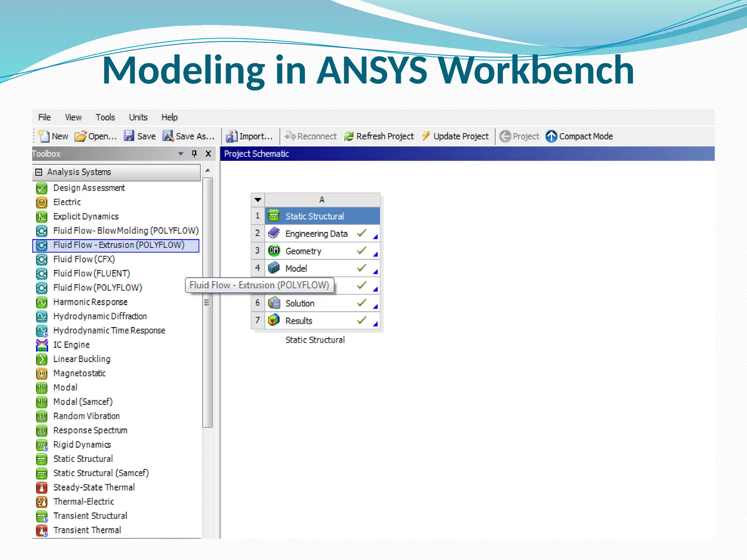The image size is (747, 560).
Task: Click the Refresh Project button label
Action: tap(385, 136)
